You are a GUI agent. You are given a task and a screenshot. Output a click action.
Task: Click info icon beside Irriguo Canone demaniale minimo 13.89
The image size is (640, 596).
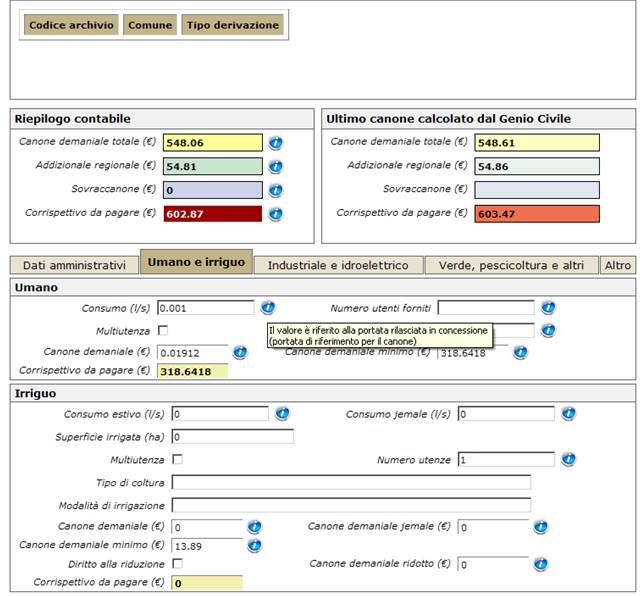(x=254, y=545)
